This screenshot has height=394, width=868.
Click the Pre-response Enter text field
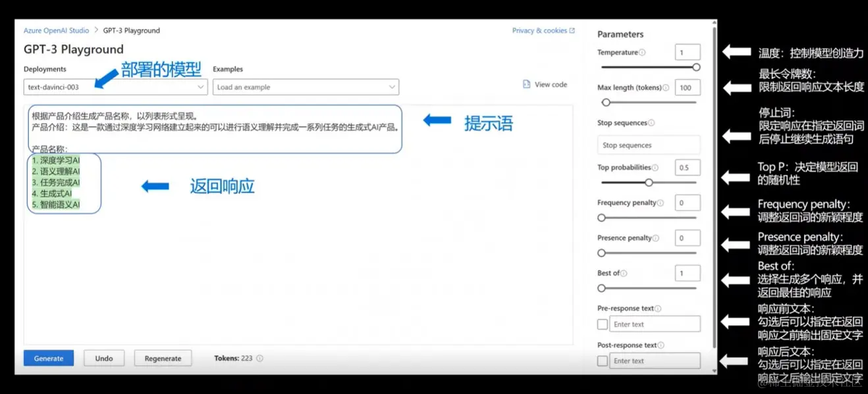click(655, 324)
